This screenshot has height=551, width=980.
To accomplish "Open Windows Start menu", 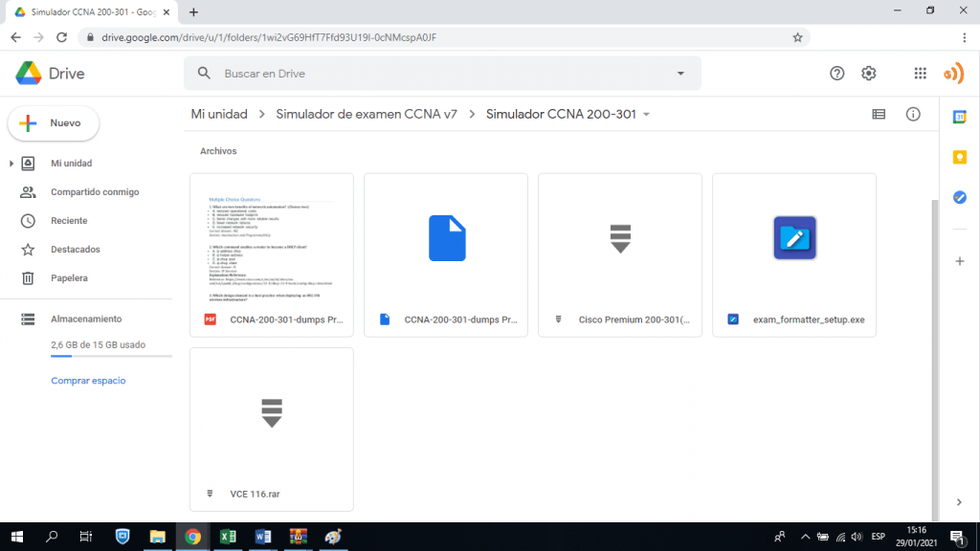I will tap(17, 537).
